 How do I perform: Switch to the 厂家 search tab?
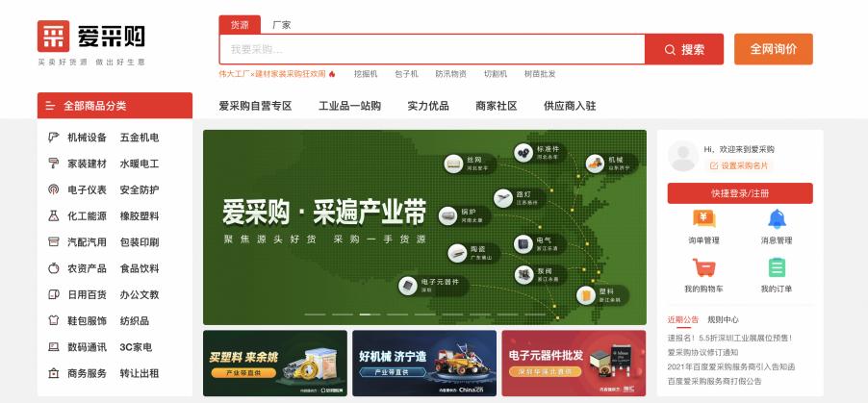[x=281, y=24]
